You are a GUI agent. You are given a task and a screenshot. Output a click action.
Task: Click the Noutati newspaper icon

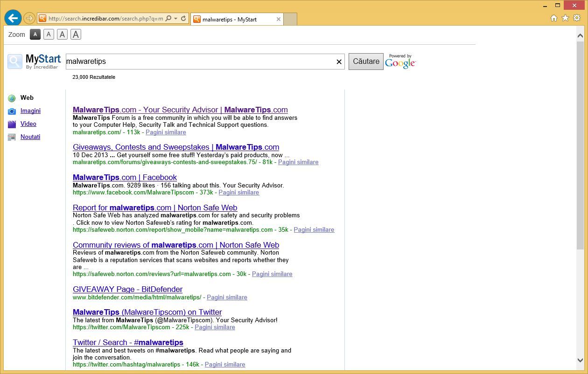(x=12, y=137)
